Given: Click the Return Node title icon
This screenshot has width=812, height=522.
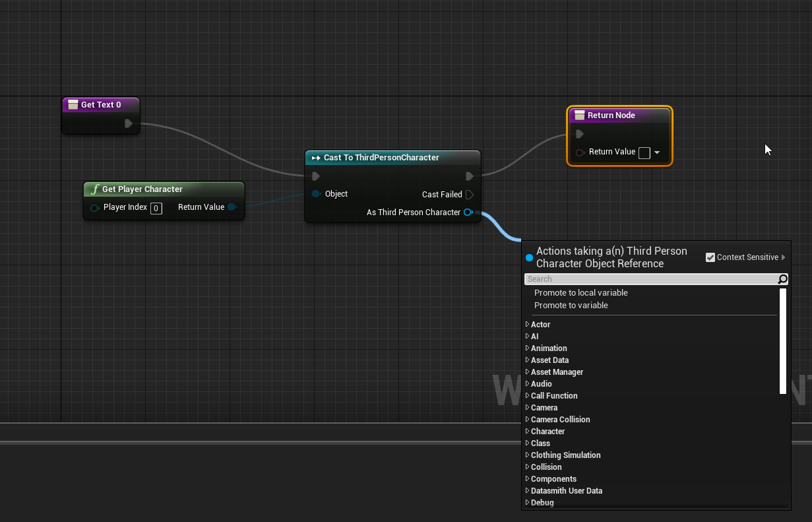Looking at the screenshot, I should pos(580,115).
